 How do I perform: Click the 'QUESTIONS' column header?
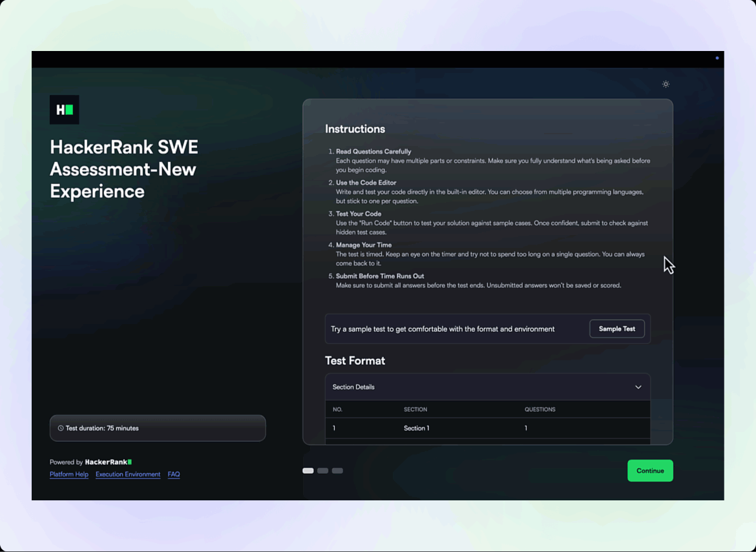(x=540, y=409)
